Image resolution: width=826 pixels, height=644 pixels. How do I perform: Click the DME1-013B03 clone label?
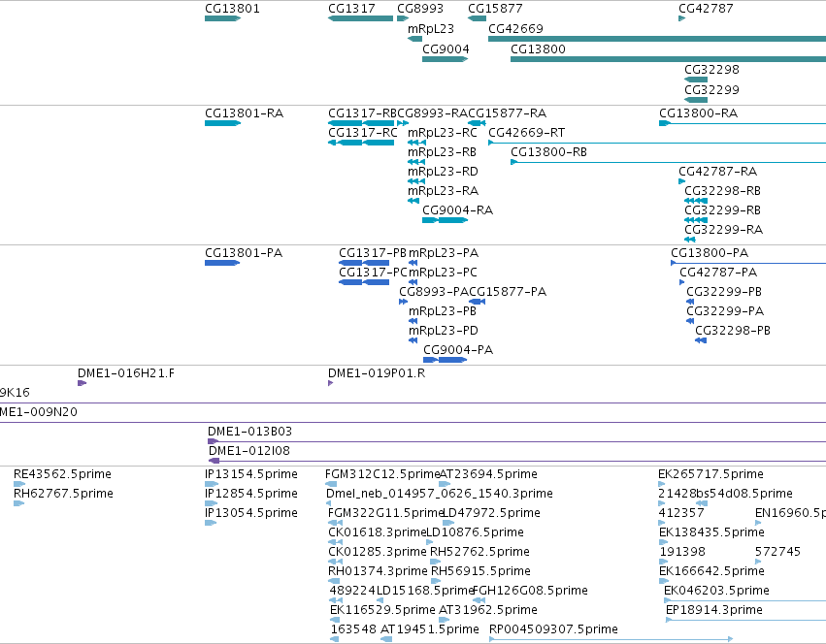(x=249, y=432)
